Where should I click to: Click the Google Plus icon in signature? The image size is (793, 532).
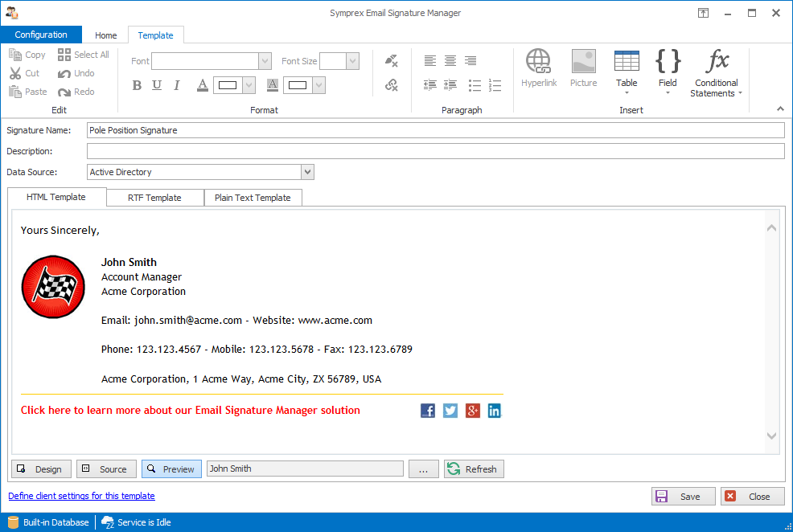click(x=472, y=410)
